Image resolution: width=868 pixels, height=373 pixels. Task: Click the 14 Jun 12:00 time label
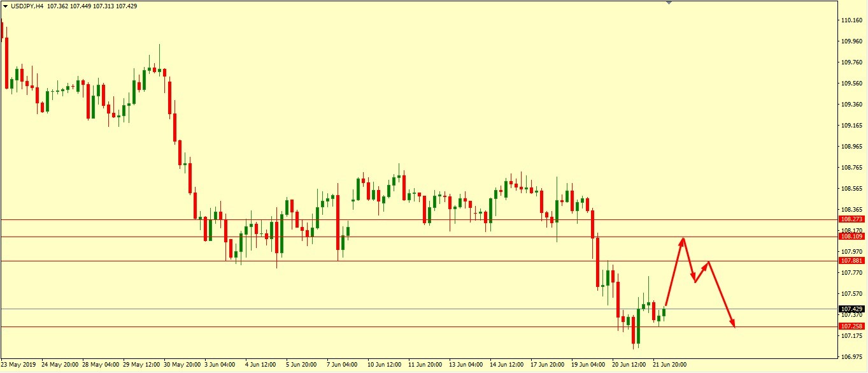click(x=506, y=365)
